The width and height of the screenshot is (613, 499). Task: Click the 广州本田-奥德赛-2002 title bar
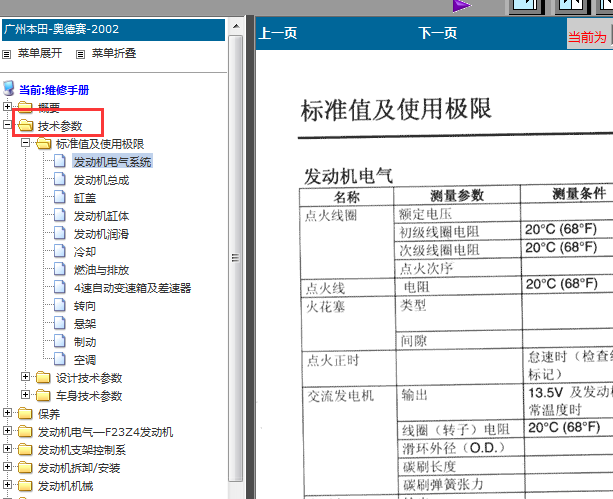click(113, 29)
